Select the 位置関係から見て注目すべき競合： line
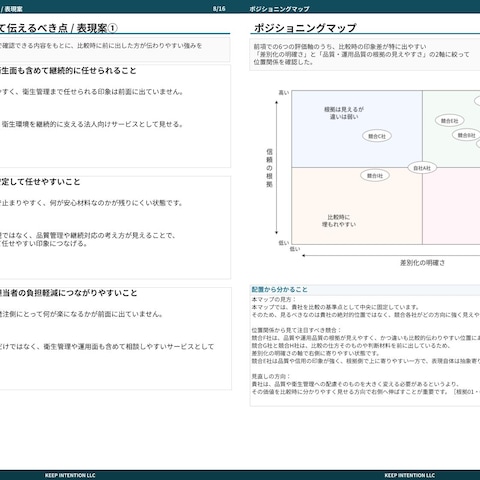Image resolution: width=480 pixels, height=480 pixels. click(296, 330)
